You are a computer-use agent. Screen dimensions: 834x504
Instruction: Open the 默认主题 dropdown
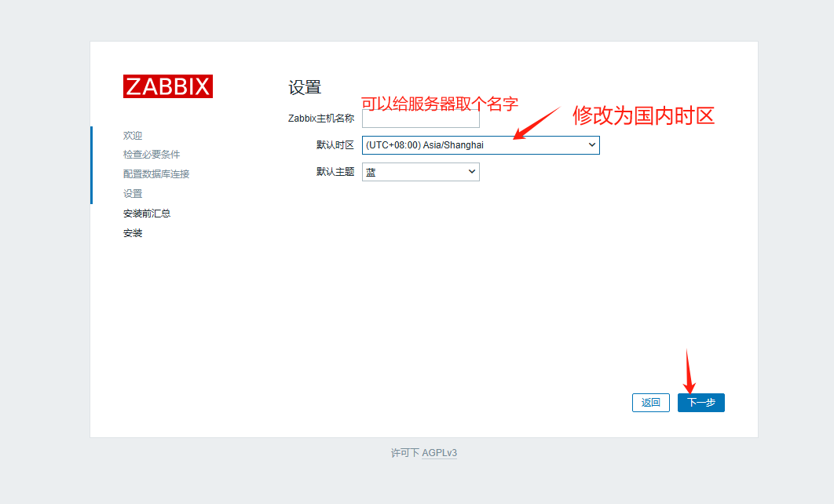tap(420, 171)
